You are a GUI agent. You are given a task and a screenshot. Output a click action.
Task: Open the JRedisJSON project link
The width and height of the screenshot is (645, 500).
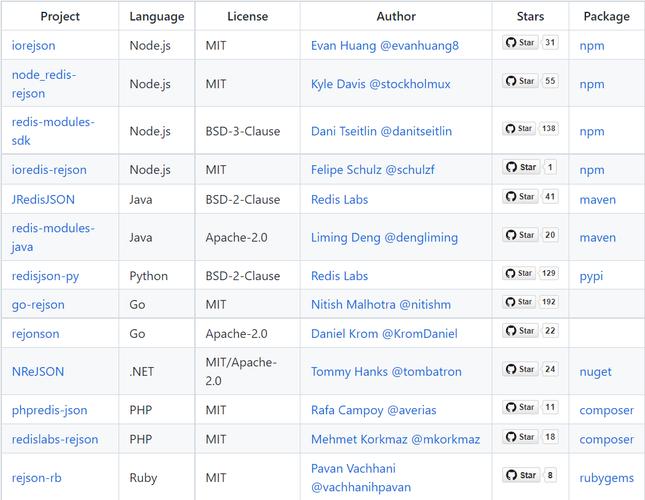click(x=43, y=200)
